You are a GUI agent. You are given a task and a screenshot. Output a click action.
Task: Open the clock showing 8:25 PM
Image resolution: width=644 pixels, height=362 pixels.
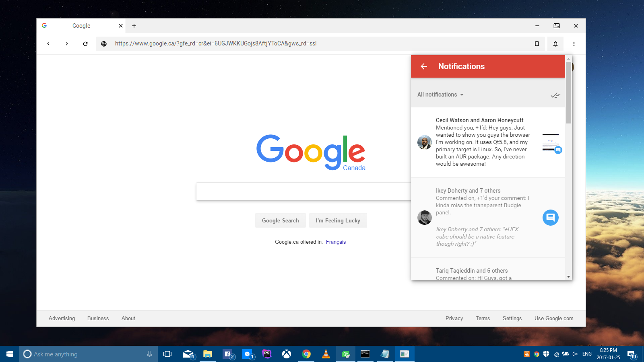click(609, 354)
